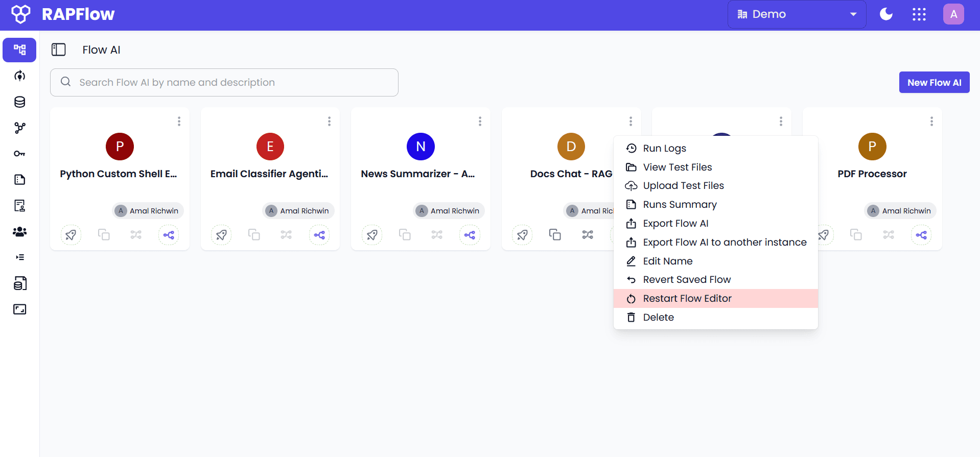Select Run Logs from context menu
Image resolution: width=980 pixels, height=457 pixels.
pyautogui.click(x=715, y=148)
